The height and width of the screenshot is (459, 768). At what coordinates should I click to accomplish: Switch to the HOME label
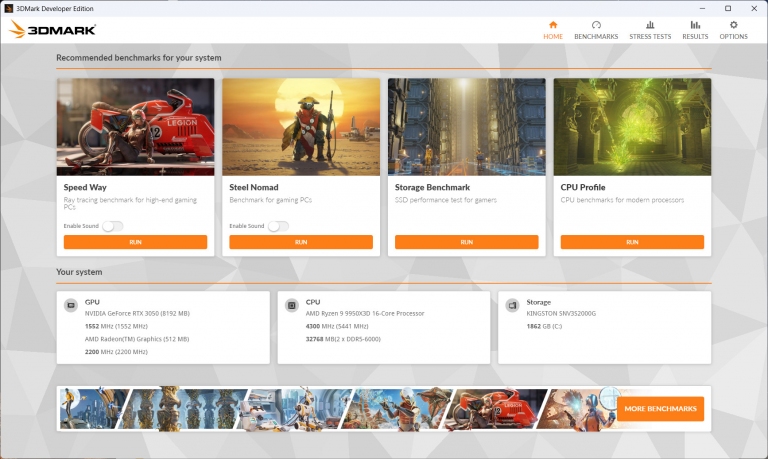553,36
